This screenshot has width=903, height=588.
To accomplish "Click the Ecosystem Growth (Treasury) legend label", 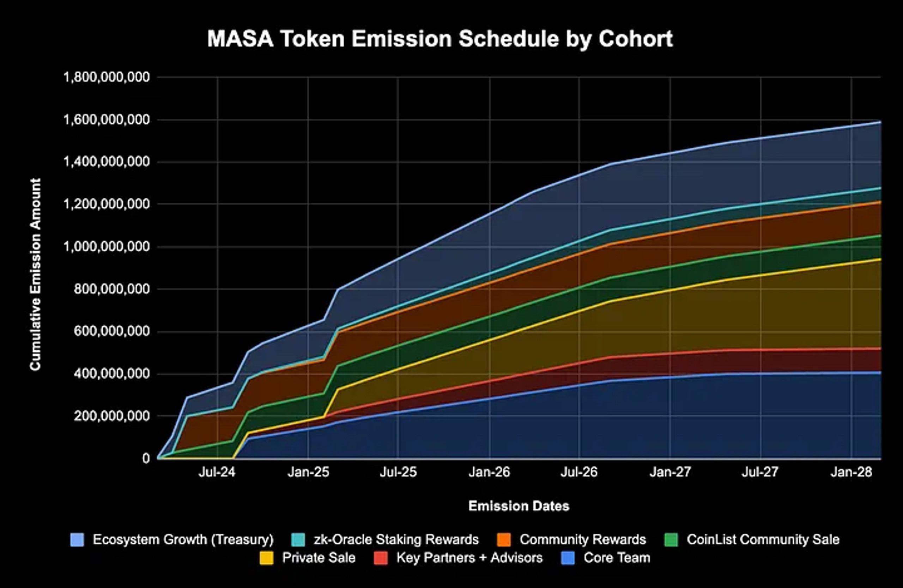I will pos(183,539).
